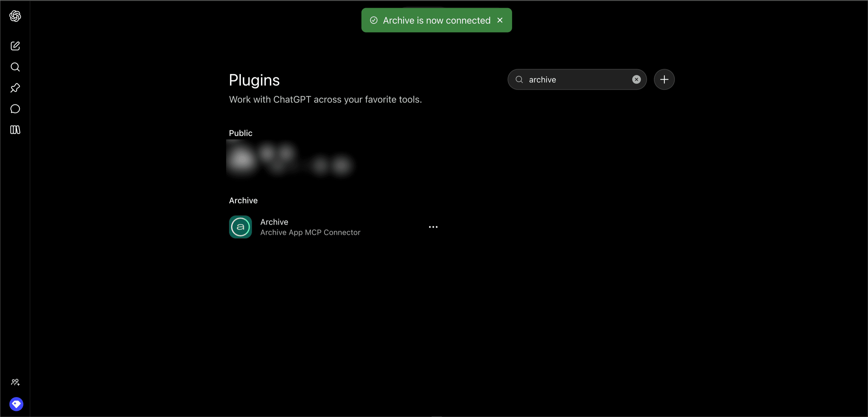Click the 'Public' section heading
The image size is (868, 417).
click(x=241, y=133)
